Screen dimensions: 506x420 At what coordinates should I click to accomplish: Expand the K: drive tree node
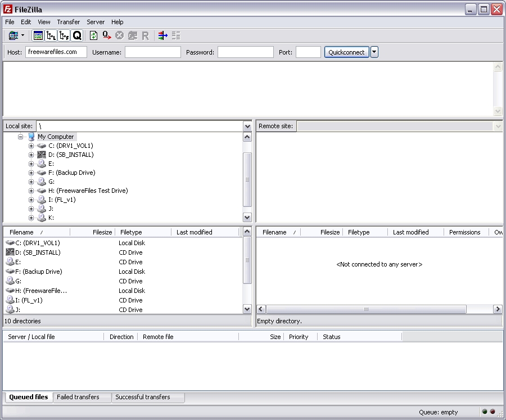tap(31, 218)
